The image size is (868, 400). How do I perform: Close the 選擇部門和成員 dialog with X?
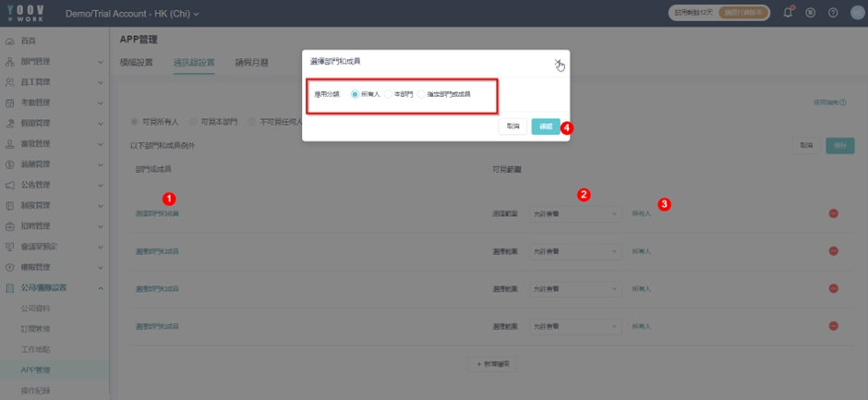tap(557, 62)
